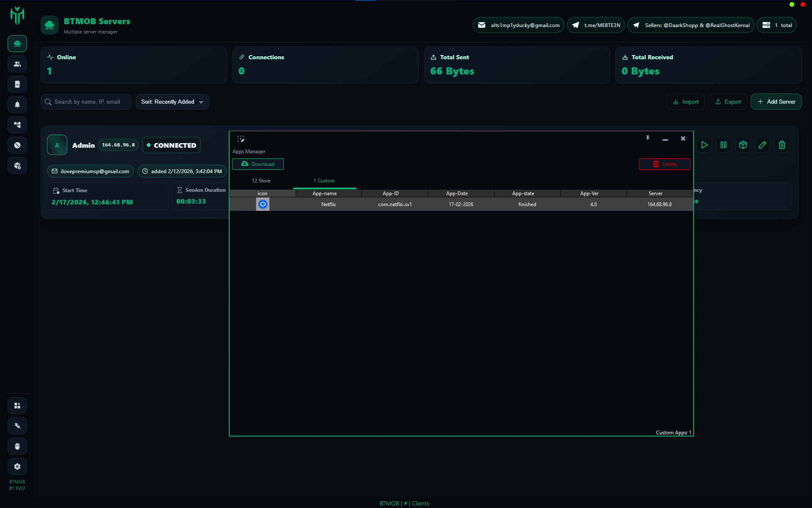Click the search by name field
812x508 pixels.
tap(87, 102)
